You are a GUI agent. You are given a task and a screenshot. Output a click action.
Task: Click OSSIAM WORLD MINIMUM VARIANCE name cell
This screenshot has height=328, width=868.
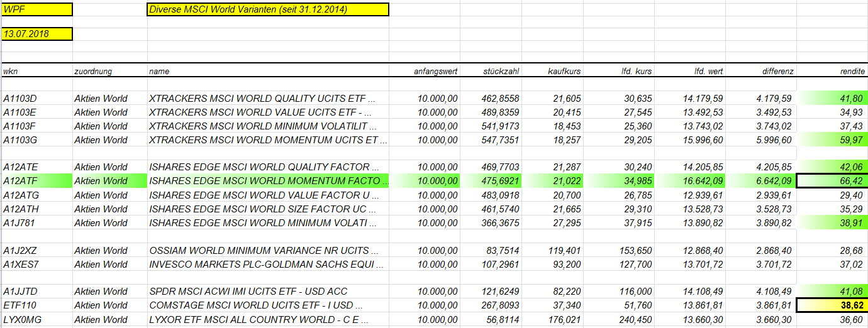tap(268, 250)
